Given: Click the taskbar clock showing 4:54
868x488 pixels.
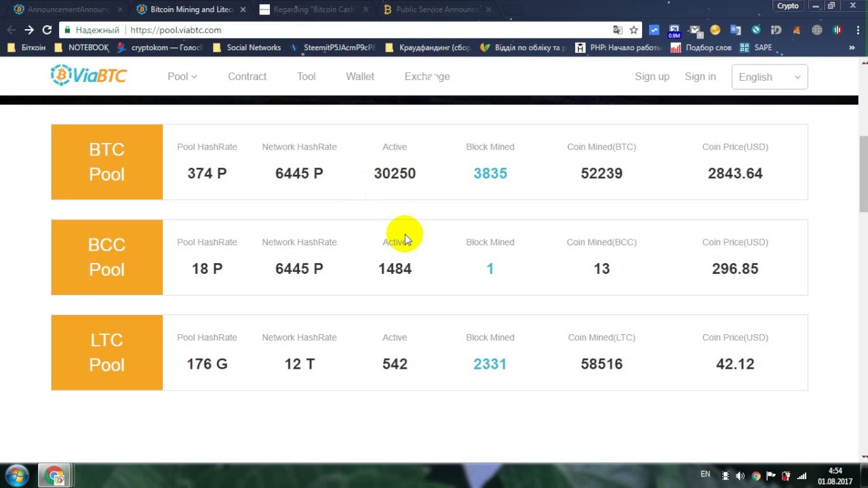Looking at the screenshot, I should point(835,476).
